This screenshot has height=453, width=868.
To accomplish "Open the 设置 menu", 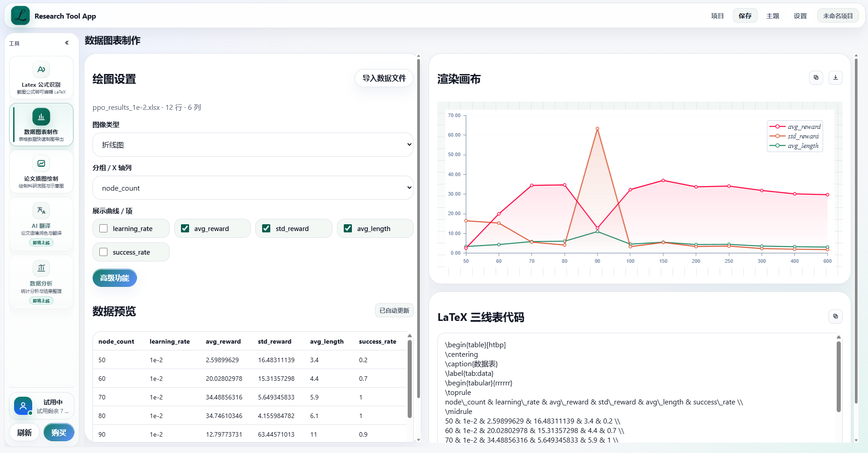I will point(800,16).
